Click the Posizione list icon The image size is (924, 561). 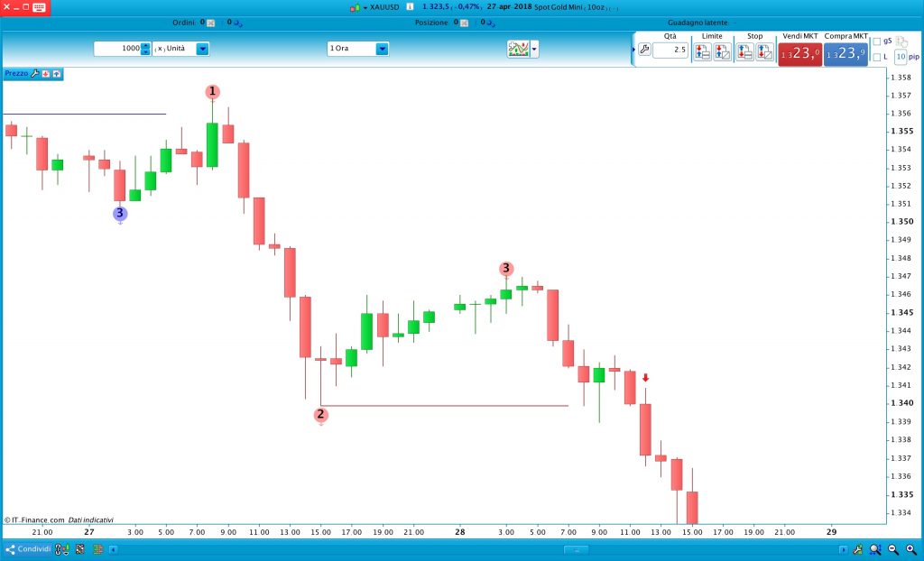pyautogui.click(x=465, y=23)
